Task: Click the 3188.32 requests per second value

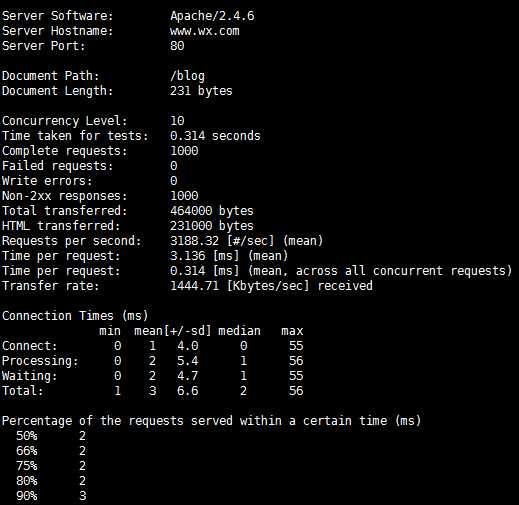Action: (194, 241)
